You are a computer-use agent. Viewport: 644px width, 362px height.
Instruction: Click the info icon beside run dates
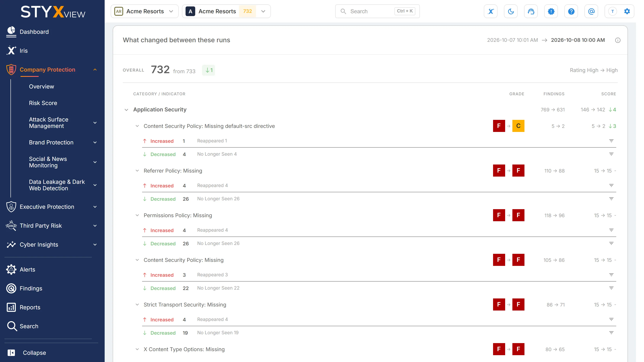pyautogui.click(x=617, y=40)
